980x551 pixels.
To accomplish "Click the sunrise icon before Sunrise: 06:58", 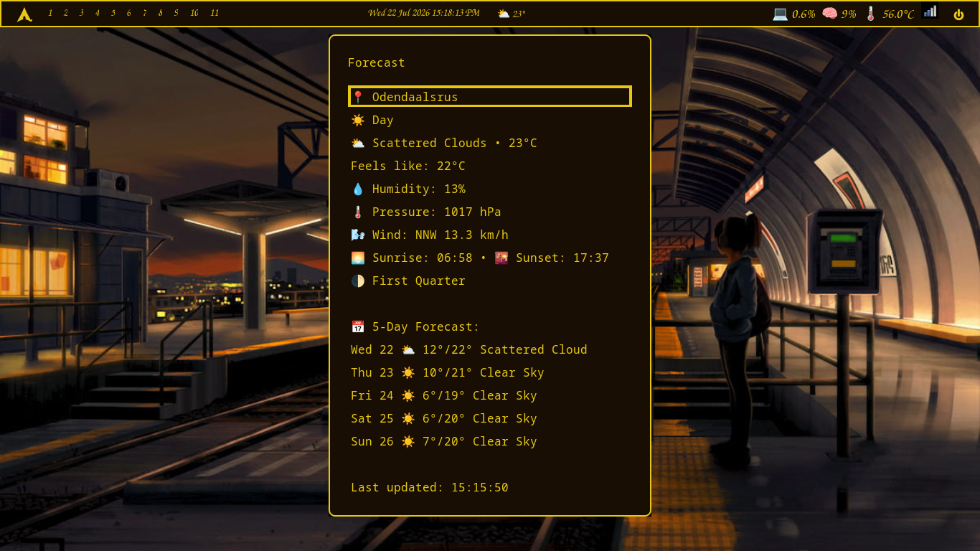I will pos(358,258).
